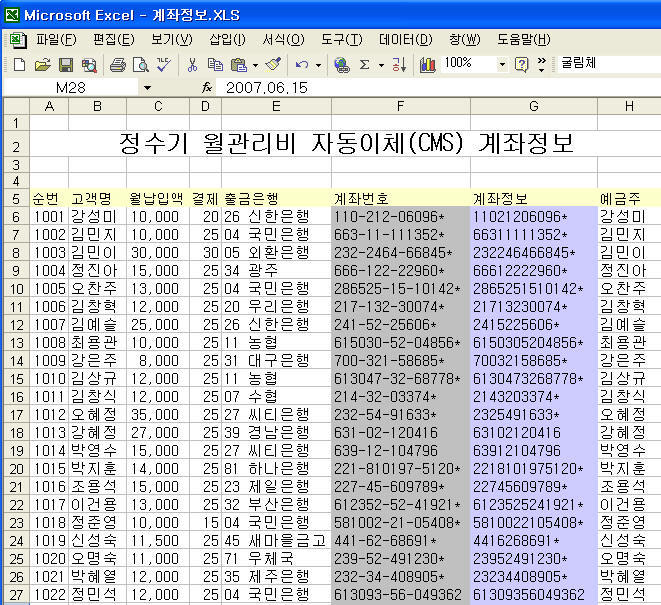Click the Name Box showing M28
This screenshot has width=661, height=605.
point(71,88)
